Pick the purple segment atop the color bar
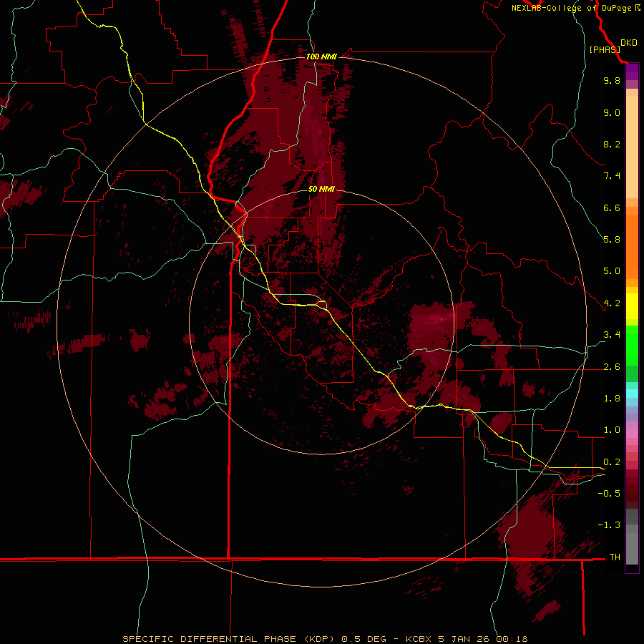The image size is (644, 644). point(632,72)
